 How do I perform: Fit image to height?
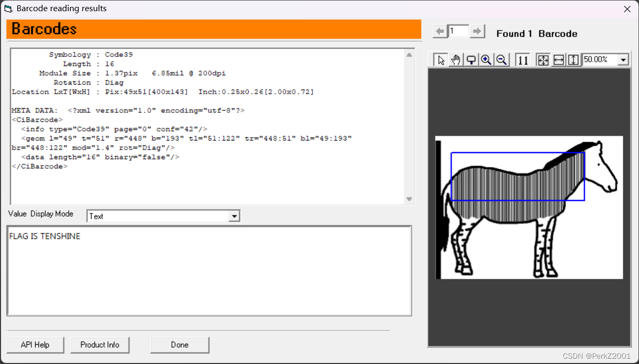click(x=573, y=60)
